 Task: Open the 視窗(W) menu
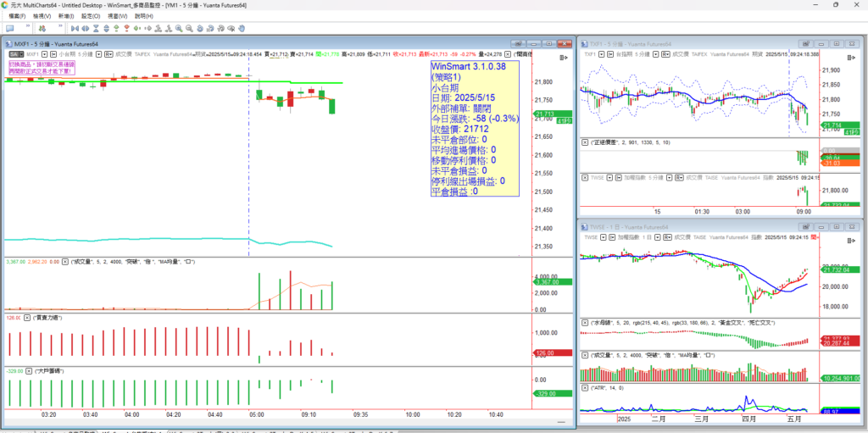pyautogui.click(x=117, y=16)
